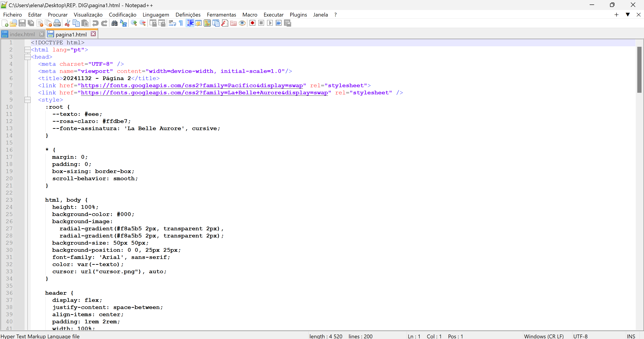The width and height of the screenshot is (644, 339).
Task: Collapse the style block fold marker
Action: click(28, 100)
